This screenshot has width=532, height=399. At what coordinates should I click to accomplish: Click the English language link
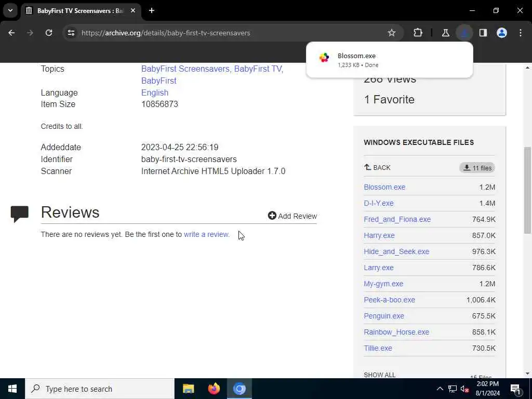pos(155,92)
